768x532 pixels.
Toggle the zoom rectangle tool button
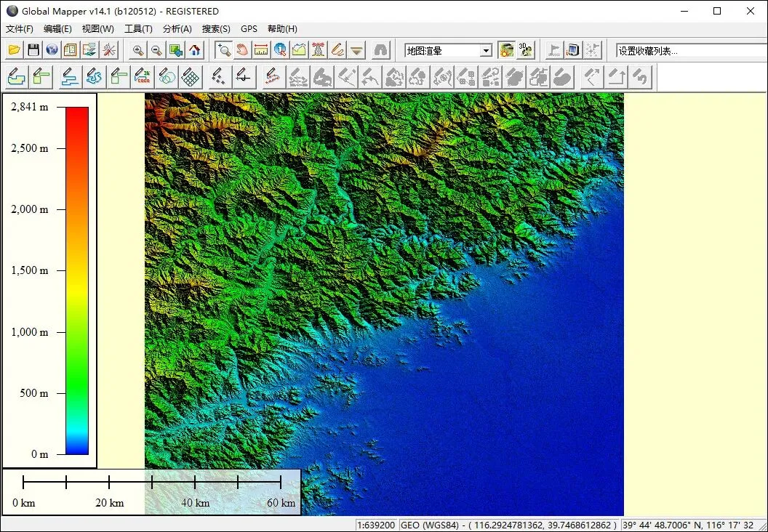click(x=224, y=50)
